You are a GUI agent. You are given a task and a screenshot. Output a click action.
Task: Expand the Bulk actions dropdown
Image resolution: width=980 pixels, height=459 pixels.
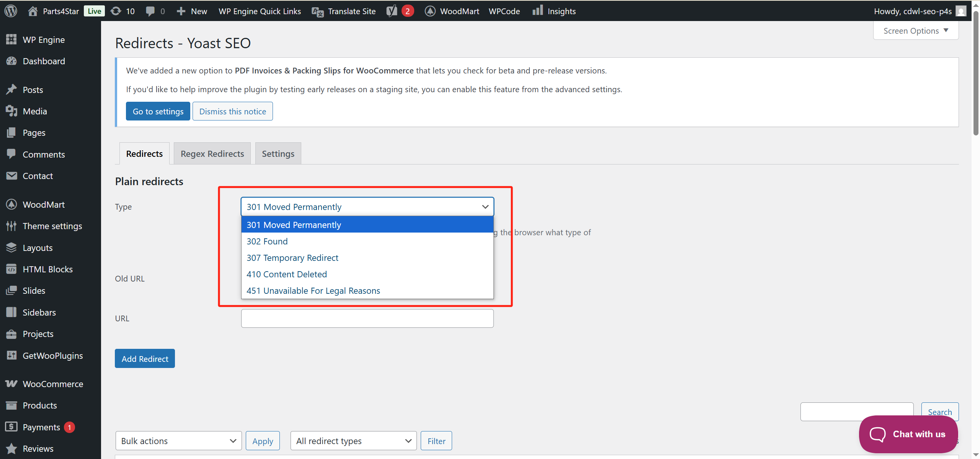pos(178,441)
